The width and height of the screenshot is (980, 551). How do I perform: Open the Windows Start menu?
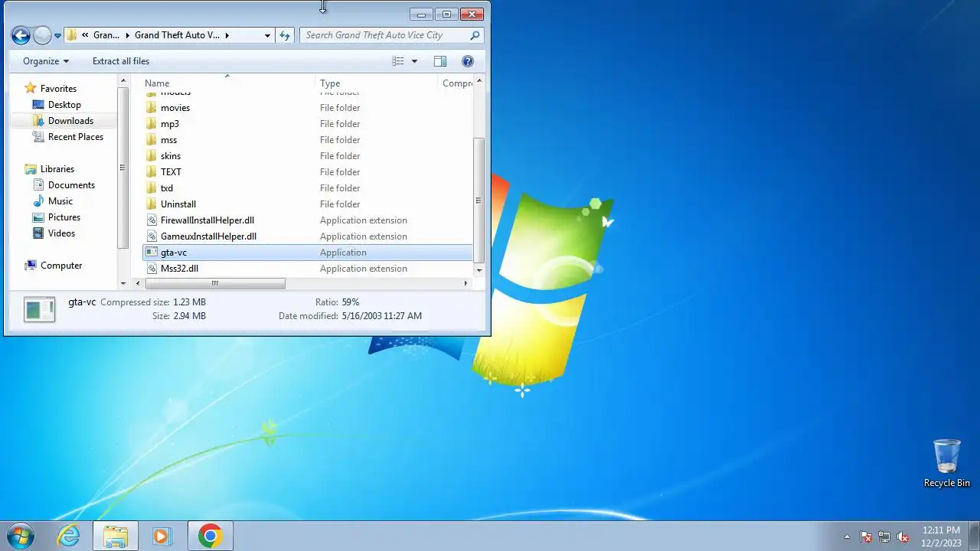[21, 536]
